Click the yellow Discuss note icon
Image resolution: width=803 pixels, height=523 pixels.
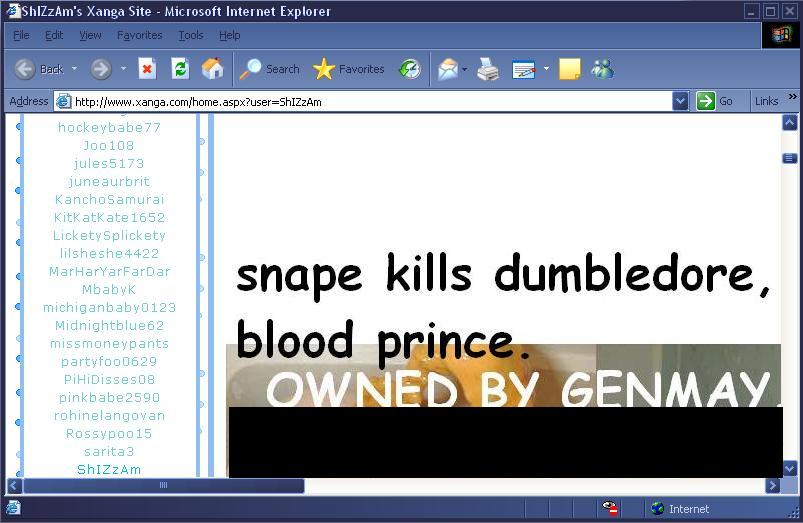pyautogui.click(x=569, y=69)
